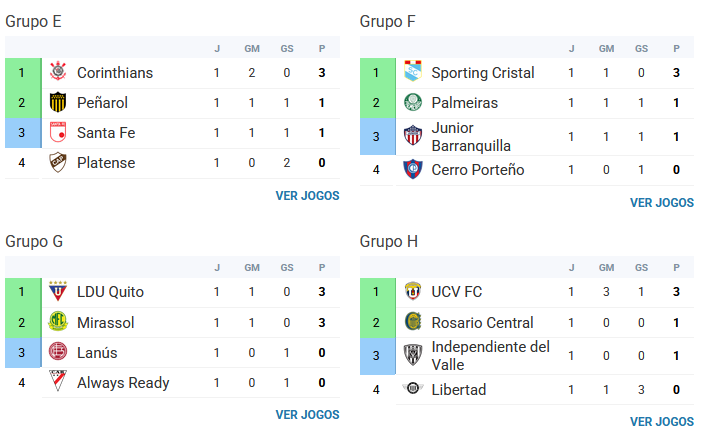Screen dimensions: 701x435
Task: Click the Peñarol club crest
Action: click(58, 102)
